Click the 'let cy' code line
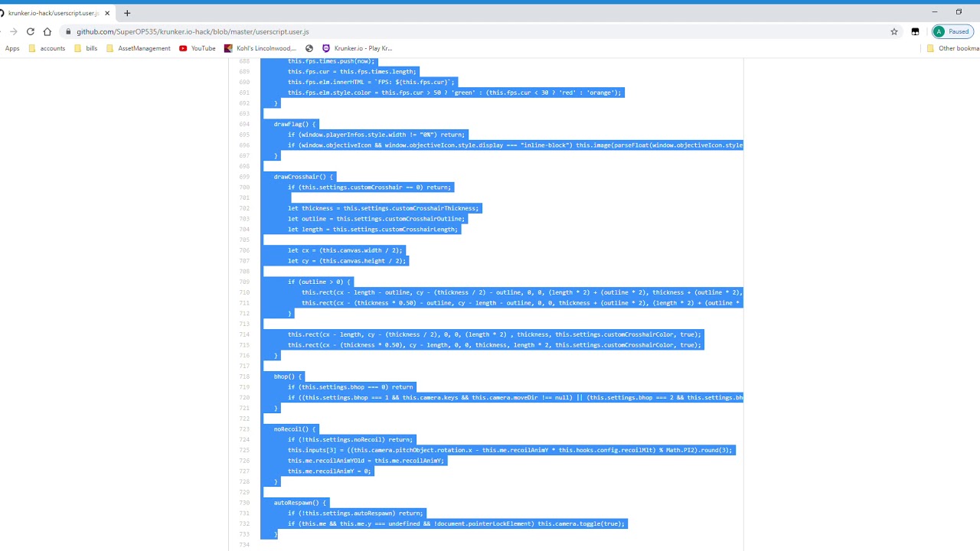 click(347, 261)
